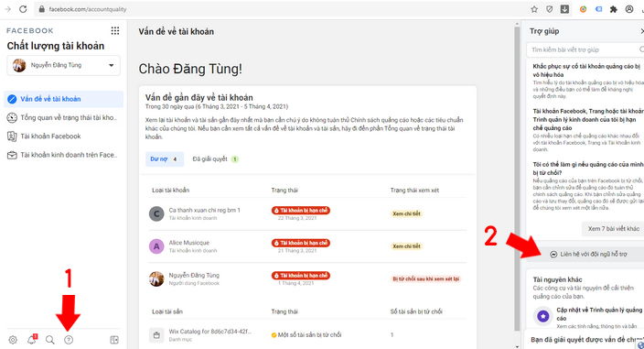Reload the page with browser refresh button
Image resolution: width=644 pixels, height=349 pixels.
coord(23,9)
